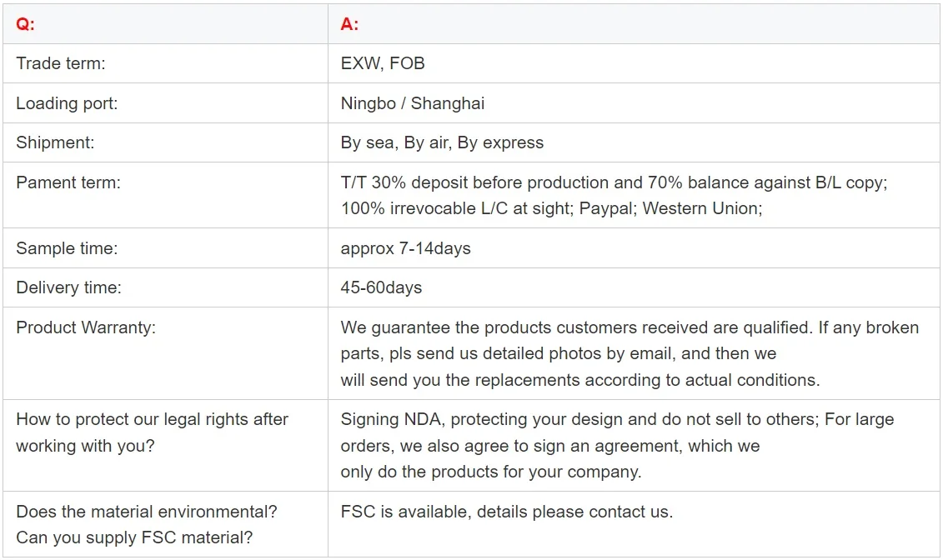
Task: Click the "Ningbo / Shanghai" answer
Action: click(x=412, y=103)
